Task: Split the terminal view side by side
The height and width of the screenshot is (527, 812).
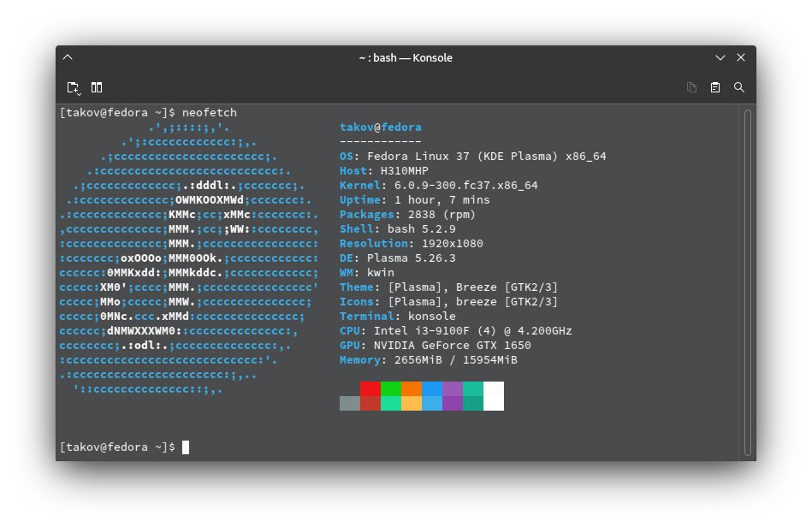Action: tap(97, 87)
